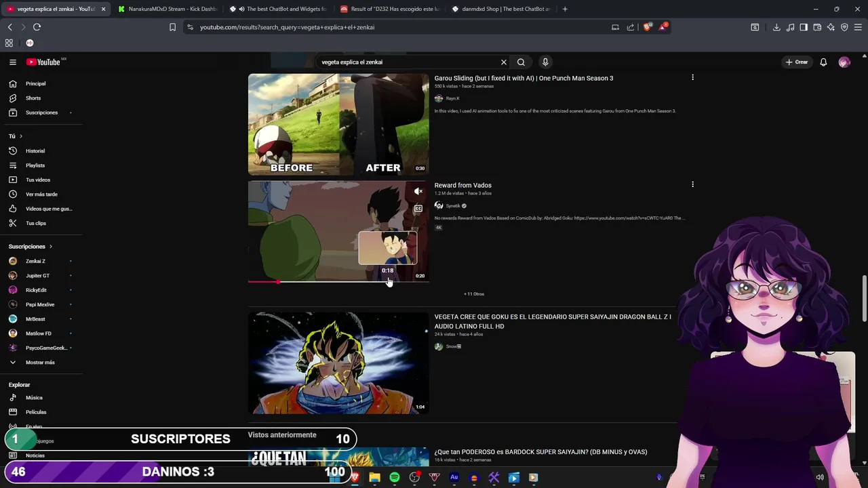
Task: Start voice search with the microphone
Action: 545,62
